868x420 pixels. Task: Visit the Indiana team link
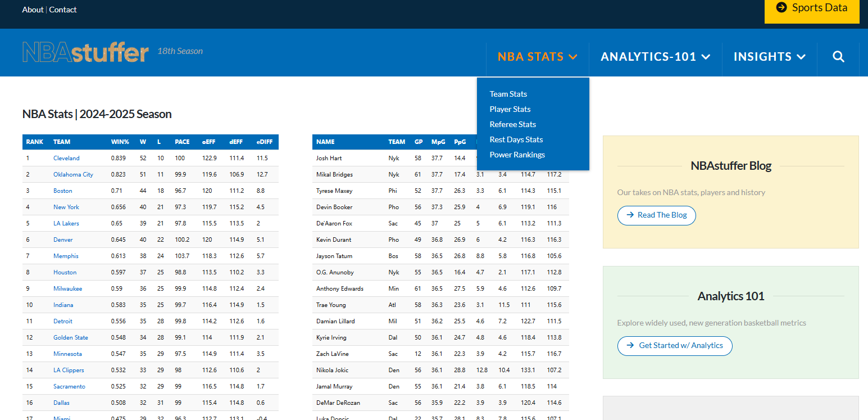(63, 305)
